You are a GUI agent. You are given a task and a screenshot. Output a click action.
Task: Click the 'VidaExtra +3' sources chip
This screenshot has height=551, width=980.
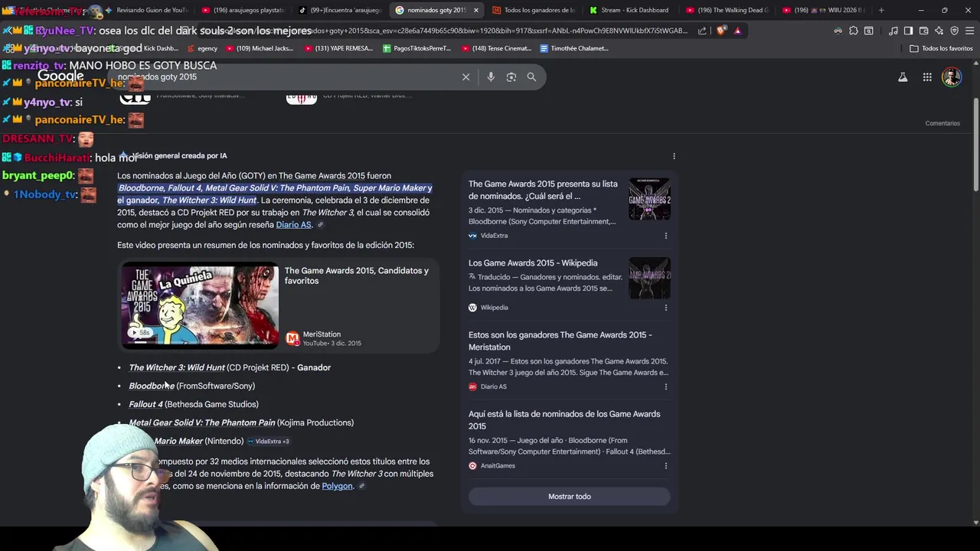[x=268, y=442]
